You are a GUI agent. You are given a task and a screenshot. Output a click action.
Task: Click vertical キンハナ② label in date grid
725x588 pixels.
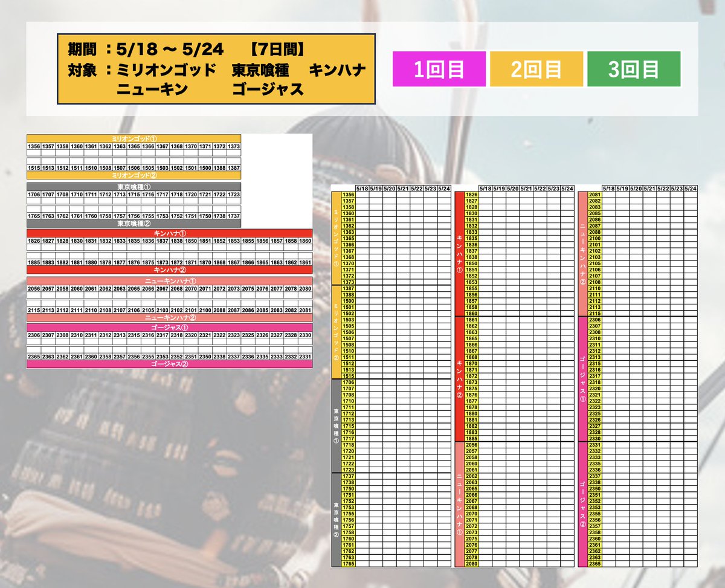[x=460, y=379]
